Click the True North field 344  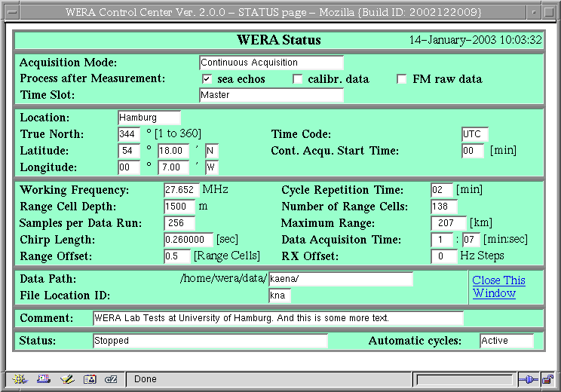(x=129, y=134)
